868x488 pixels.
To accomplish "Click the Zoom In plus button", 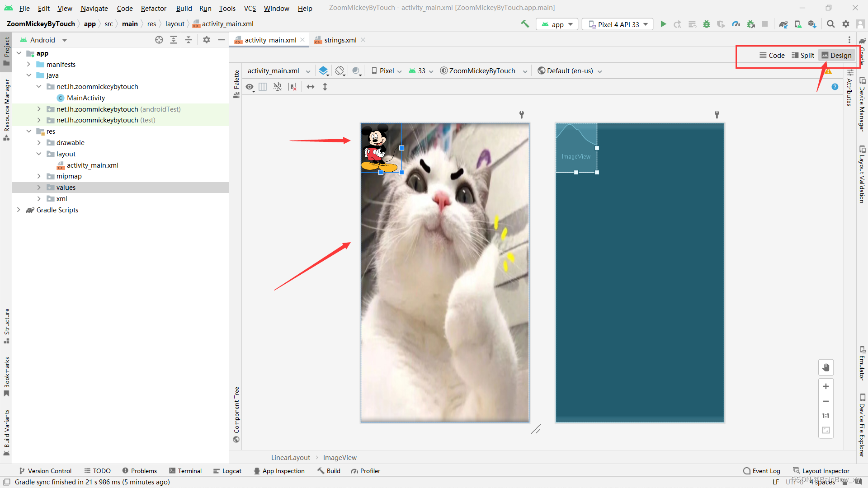I will click(826, 386).
